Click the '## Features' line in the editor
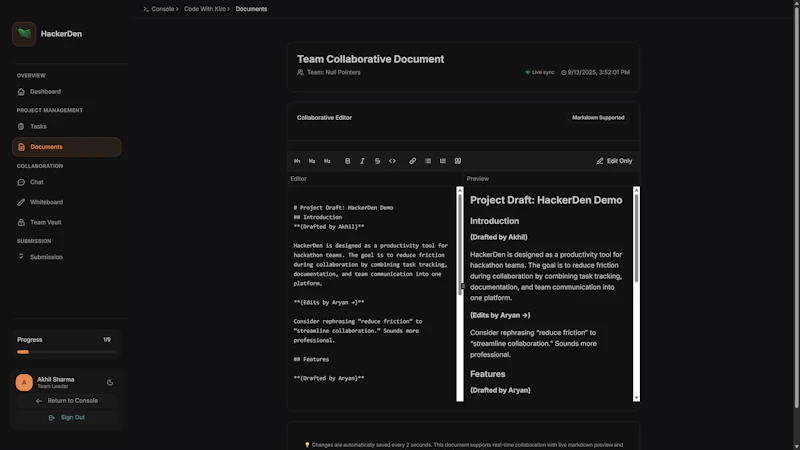This screenshot has width=800, height=450. tap(311, 360)
